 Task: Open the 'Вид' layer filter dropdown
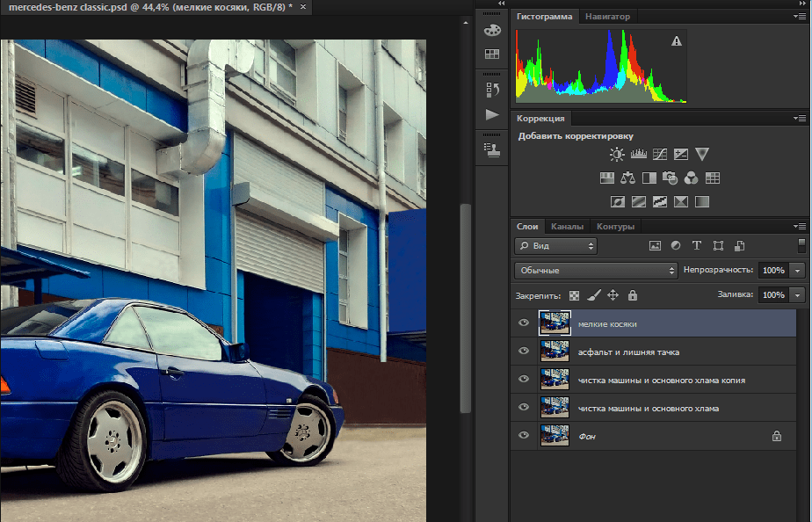555,246
